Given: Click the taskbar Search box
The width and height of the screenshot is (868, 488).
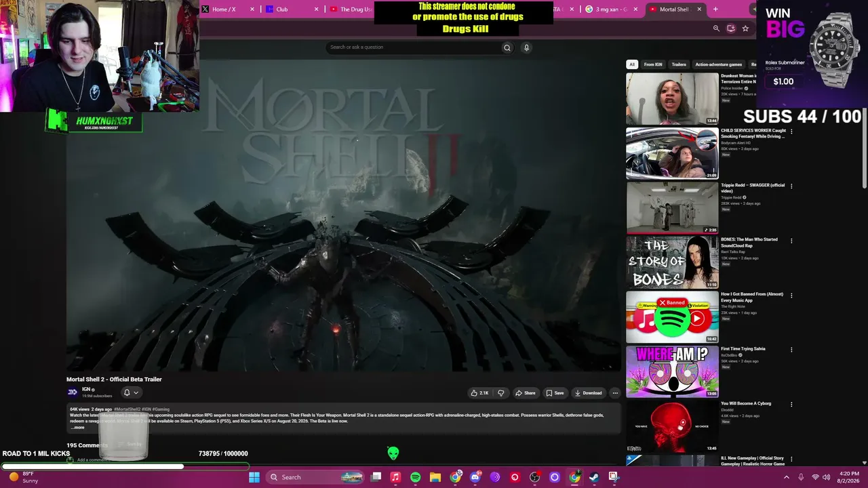Looking at the screenshot, I should pos(317,477).
